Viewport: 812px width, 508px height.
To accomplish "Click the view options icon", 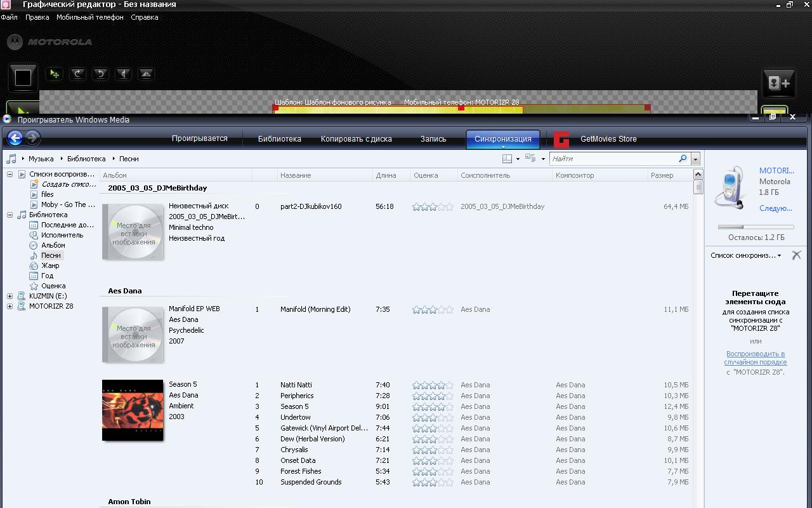I will [530, 159].
